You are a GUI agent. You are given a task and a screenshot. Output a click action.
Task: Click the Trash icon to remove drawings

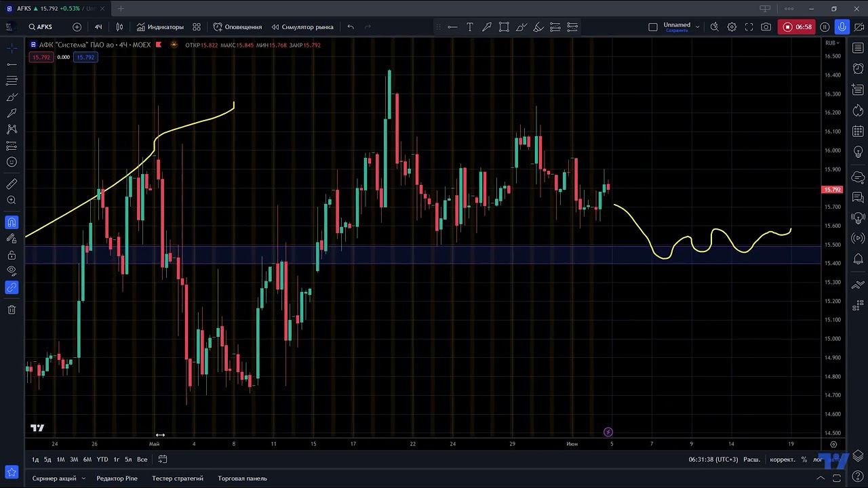(12, 310)
